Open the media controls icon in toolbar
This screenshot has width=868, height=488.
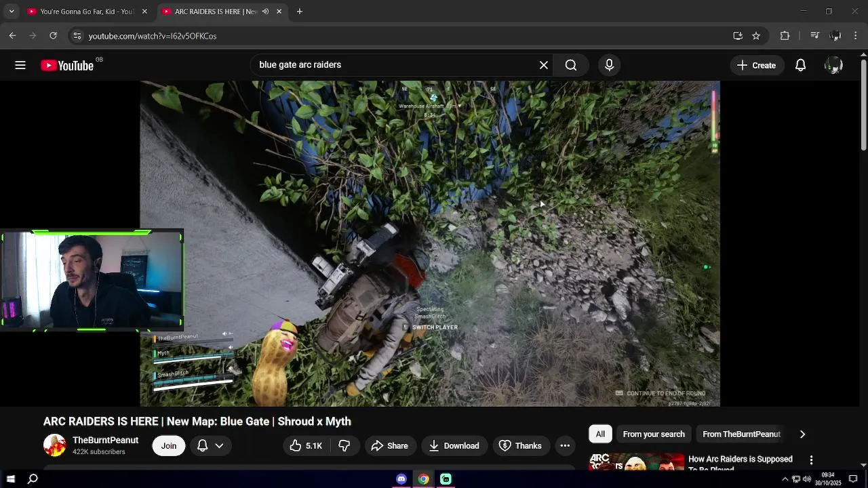(815, 36)
